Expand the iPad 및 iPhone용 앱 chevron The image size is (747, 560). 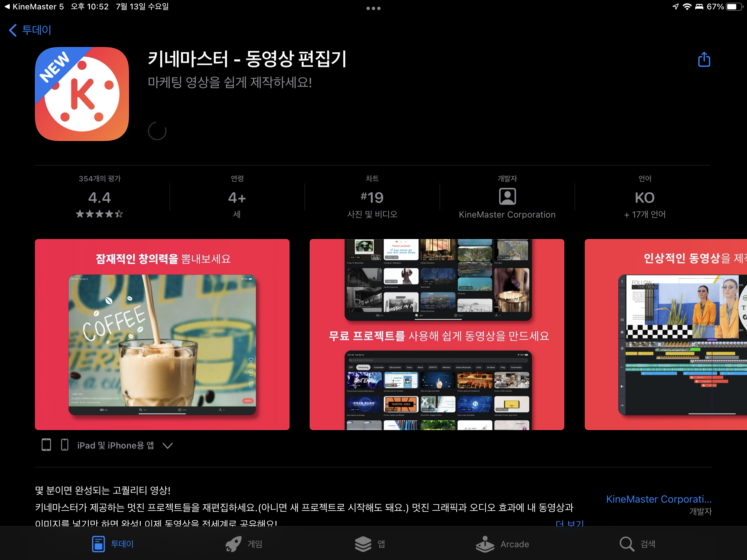pos(168,446)
